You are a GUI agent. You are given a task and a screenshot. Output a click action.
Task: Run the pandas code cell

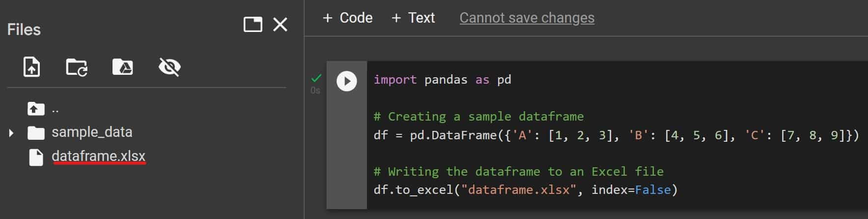(x=347, y=81)
